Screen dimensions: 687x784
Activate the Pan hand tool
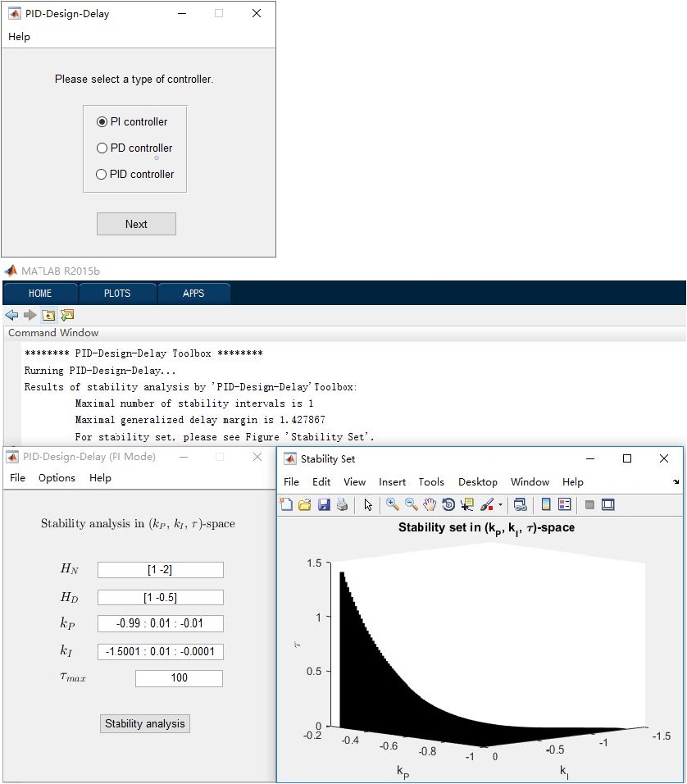point(430,505)
